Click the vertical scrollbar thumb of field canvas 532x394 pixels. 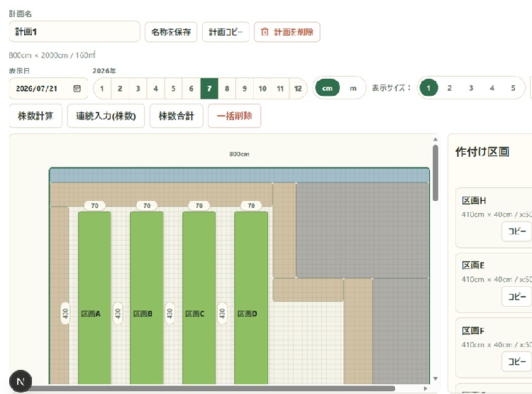[x=436, y=173]
